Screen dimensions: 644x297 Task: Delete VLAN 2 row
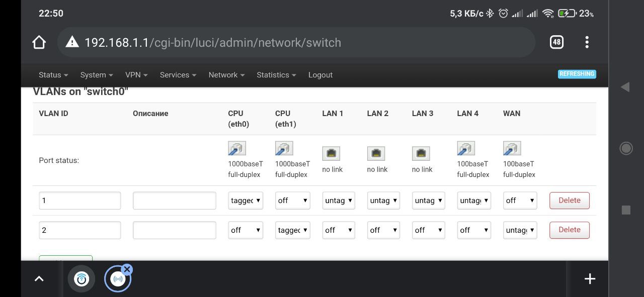click(x=570, y=230)
